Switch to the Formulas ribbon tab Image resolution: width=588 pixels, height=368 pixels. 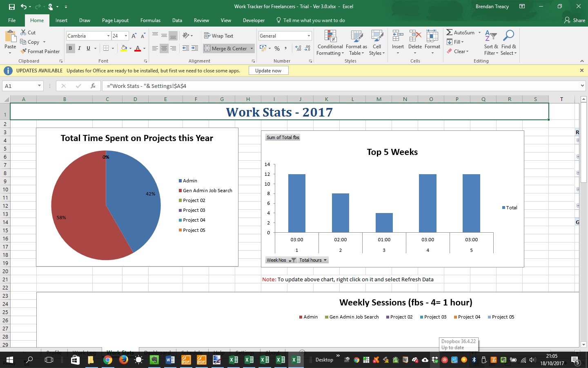pyautogui.click(x=150, y=20)
